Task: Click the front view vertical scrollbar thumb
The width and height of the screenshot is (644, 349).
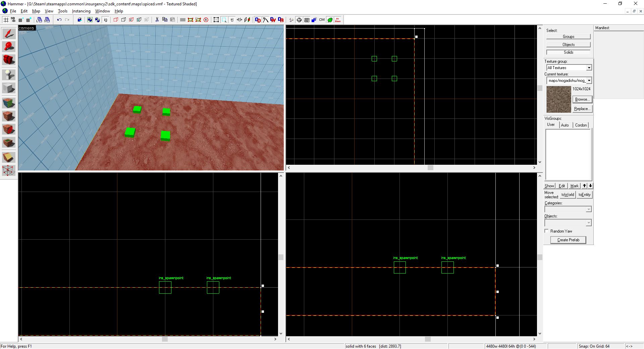Action: (281, 257)
